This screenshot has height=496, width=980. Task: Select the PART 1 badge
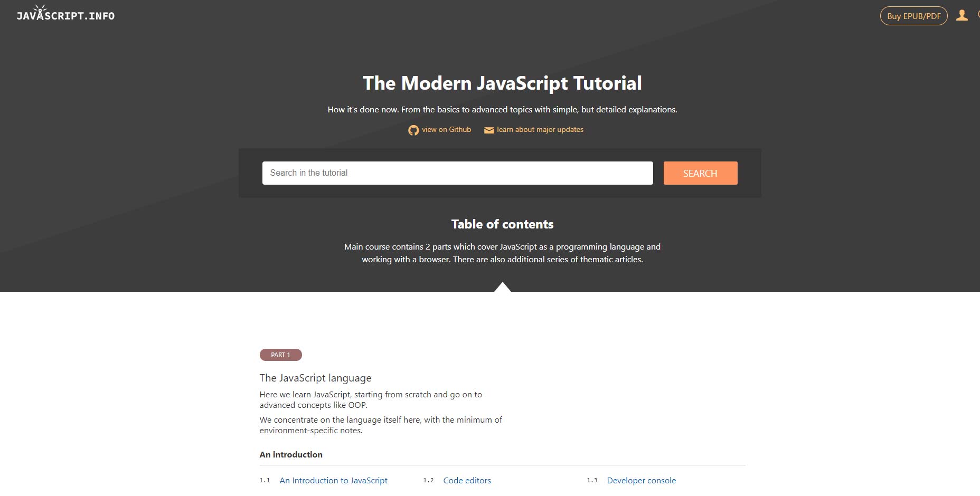coord(280,355)
